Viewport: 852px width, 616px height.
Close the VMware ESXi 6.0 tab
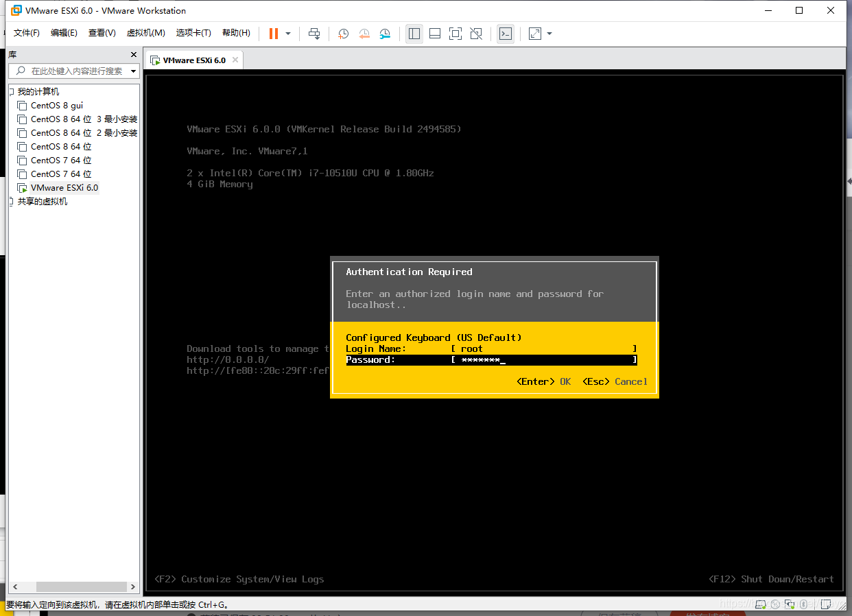pos(235,60)
